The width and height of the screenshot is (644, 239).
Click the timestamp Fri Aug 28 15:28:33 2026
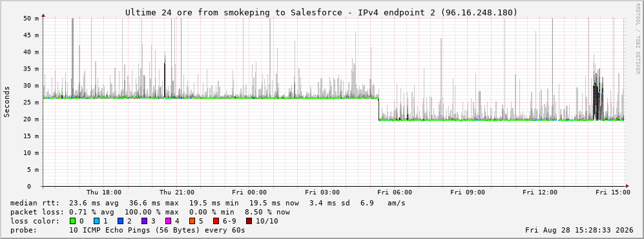click(579, 230)
